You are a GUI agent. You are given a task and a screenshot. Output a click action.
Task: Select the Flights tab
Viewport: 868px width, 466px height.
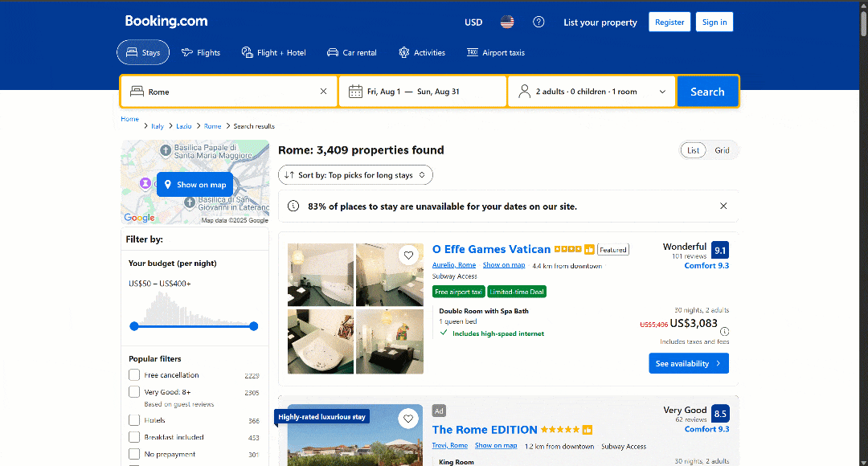coord(201,52)
